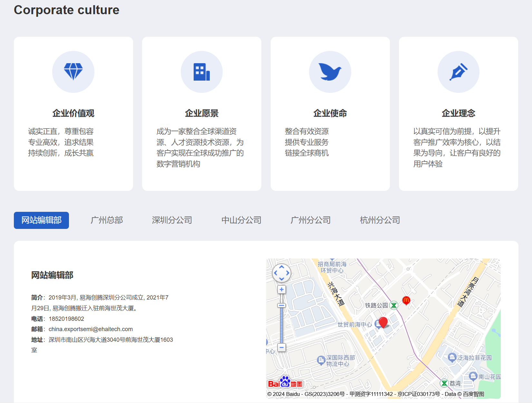Click the diamond icon above 企业价值观

[x=73, y=72]
